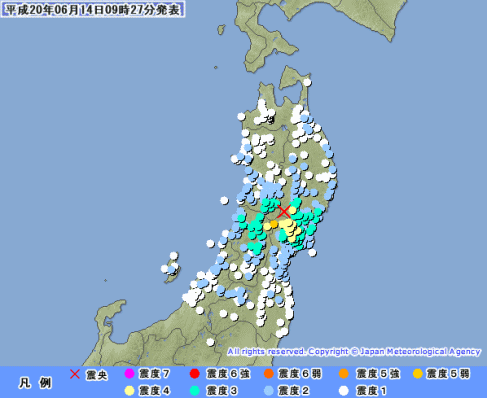Image resolution: width=487 pixels, height=398 pixels.
Task: Select the red 震度6強 legend circle
Action: (x=195, y=374)
